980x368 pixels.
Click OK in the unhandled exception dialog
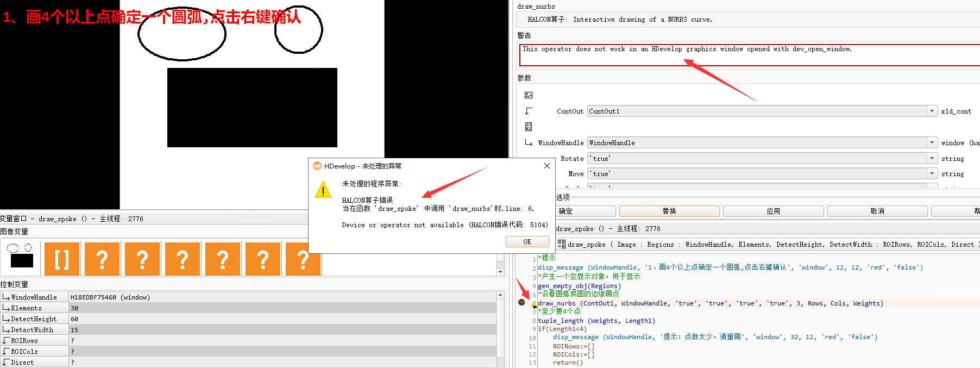click(527, 242)
